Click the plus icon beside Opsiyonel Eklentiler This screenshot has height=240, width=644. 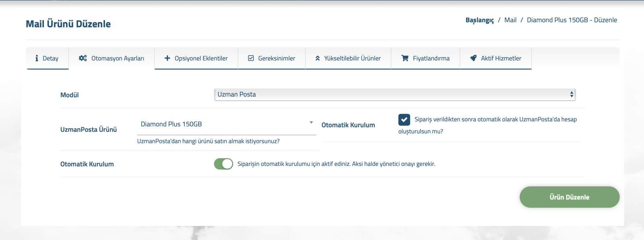pyautogui.click(x=167, y=58)
